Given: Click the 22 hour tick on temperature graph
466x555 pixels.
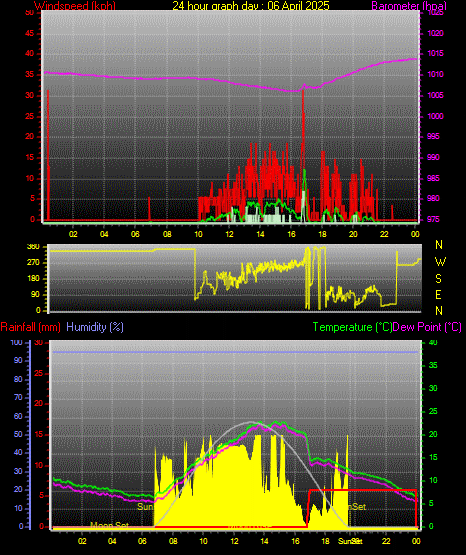Looking at the screenshot, I should pos(386,541).
